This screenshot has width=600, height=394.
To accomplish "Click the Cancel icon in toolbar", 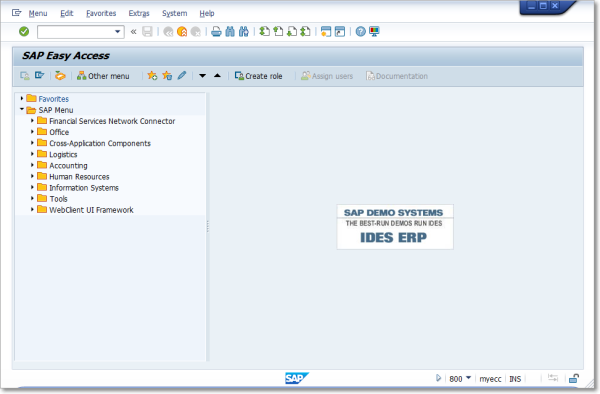I will pyautogui.click(x=196, y=31).
